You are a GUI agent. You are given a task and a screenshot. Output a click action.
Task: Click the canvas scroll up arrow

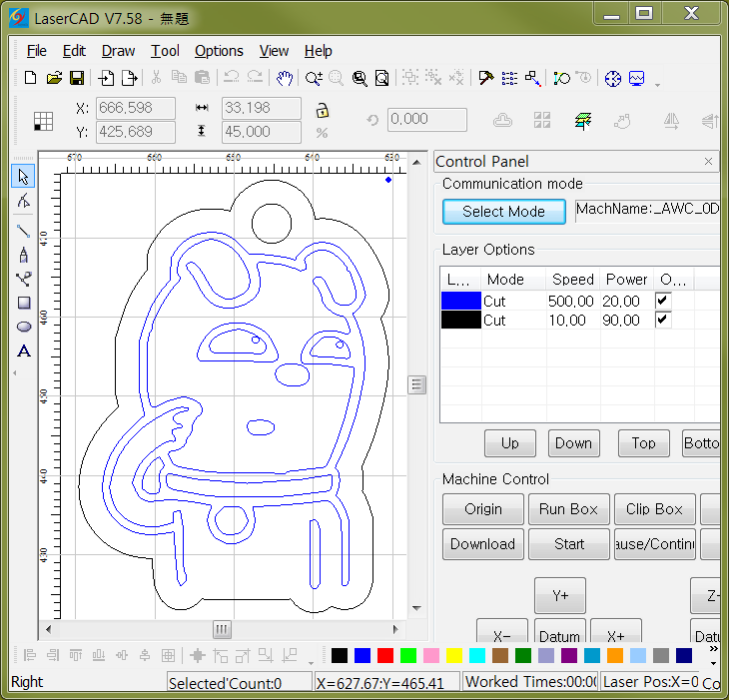click(x=416, y=162)
